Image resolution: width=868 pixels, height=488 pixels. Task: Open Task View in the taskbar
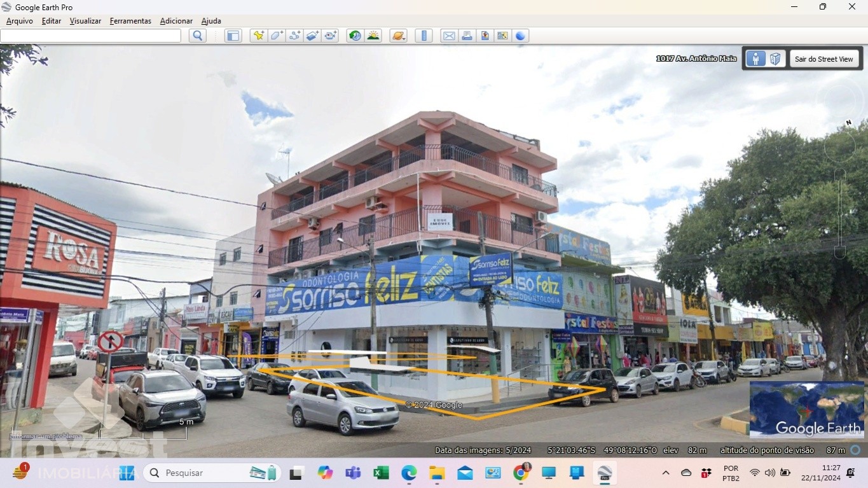(x=296, y=473)
